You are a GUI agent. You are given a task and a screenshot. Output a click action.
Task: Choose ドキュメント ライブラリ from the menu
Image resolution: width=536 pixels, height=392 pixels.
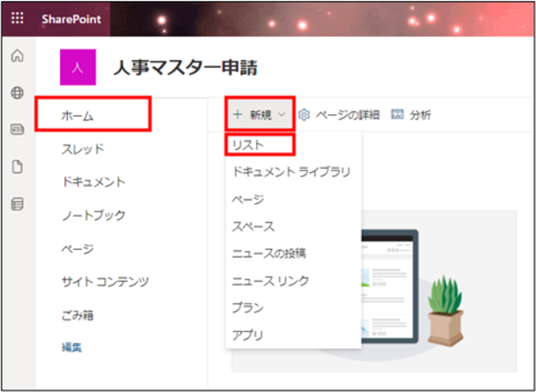[293, 171]
